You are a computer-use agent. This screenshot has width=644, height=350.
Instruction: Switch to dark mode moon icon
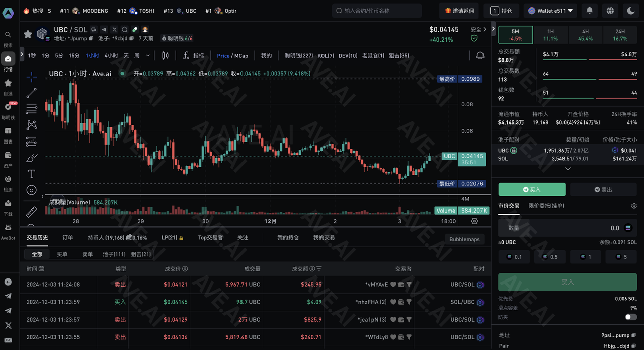[630, 11]
